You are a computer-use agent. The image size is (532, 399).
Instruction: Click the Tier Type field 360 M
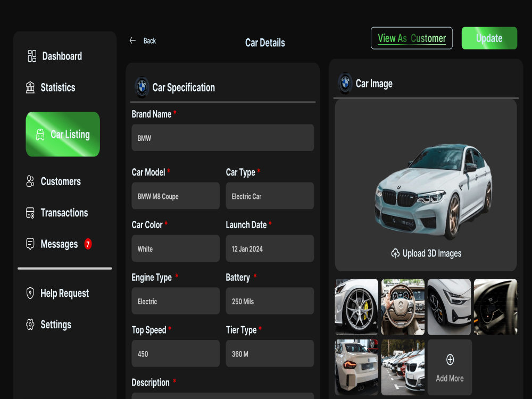[270, 354]
